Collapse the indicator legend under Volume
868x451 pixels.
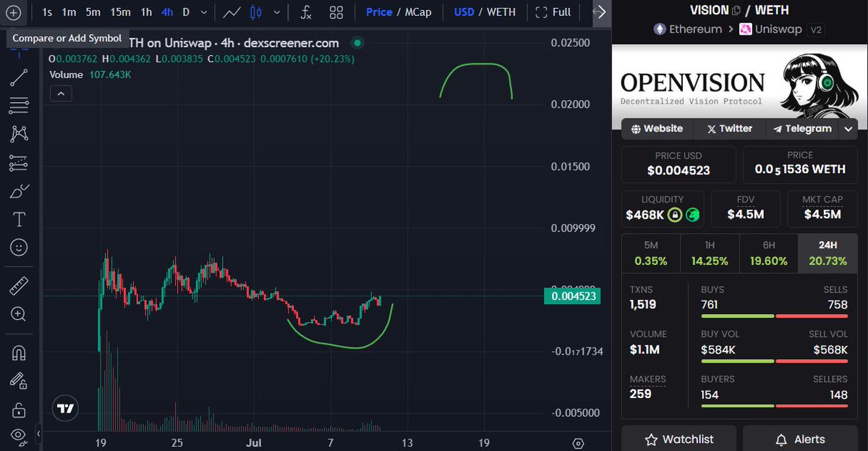[61, 93]
